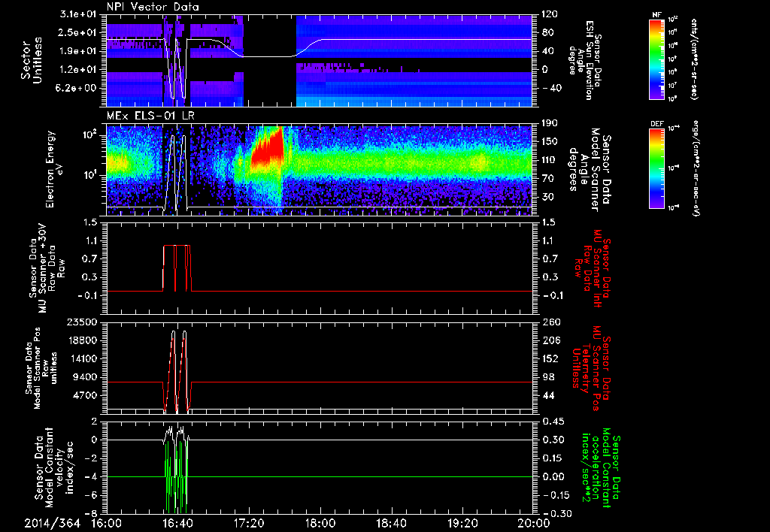
Task: Click the 16:40 time axis tick label
Action: click(177, 523)
